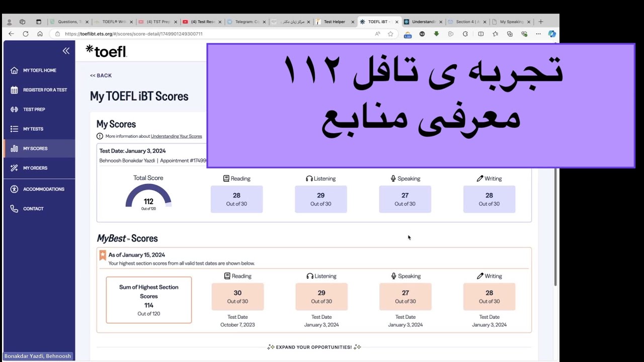Open Register for a Test in sidebar

coord(39,90)
